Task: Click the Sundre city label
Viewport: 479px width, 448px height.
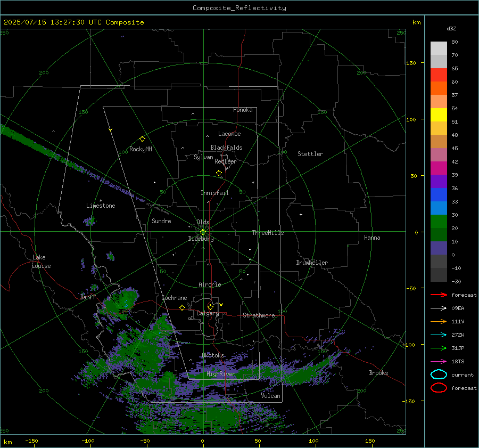Action: click(161, 221)
